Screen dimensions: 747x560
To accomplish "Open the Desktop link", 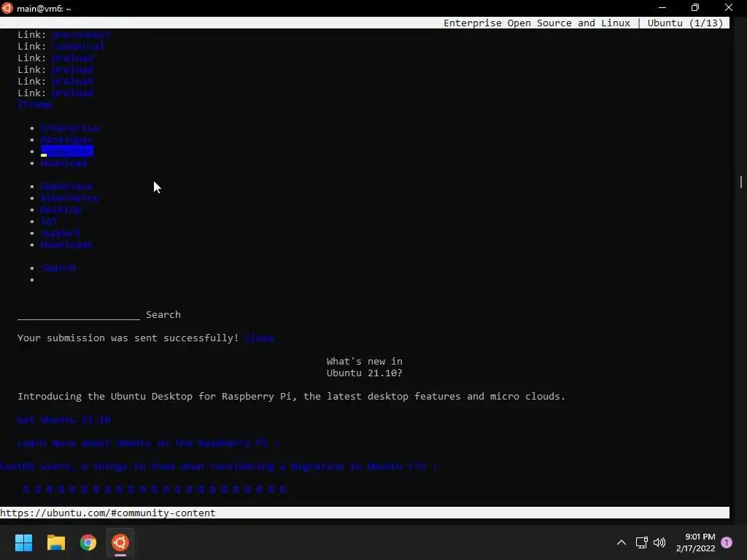I will pyautogui.click(x=61, y=209).
